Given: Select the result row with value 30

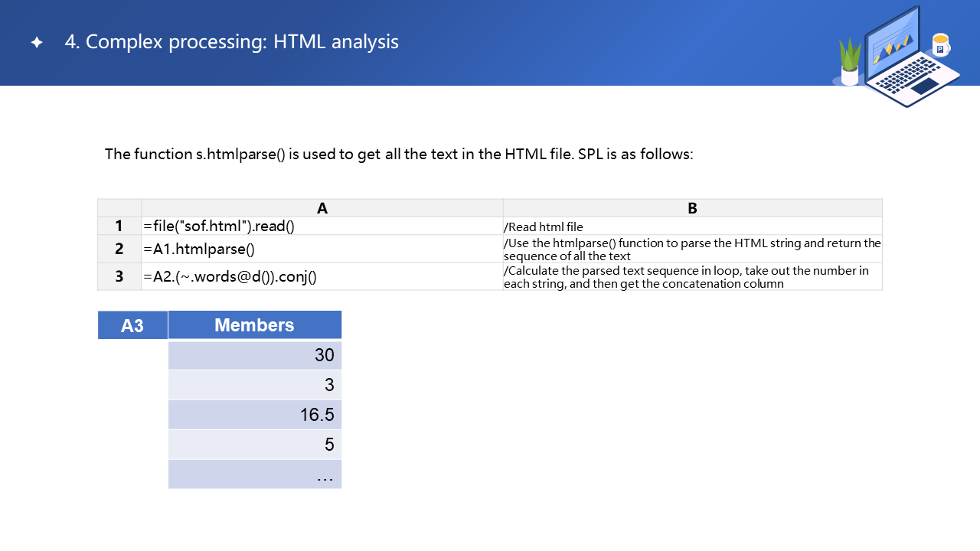Looking at the screenshot, I should (254, 355).
